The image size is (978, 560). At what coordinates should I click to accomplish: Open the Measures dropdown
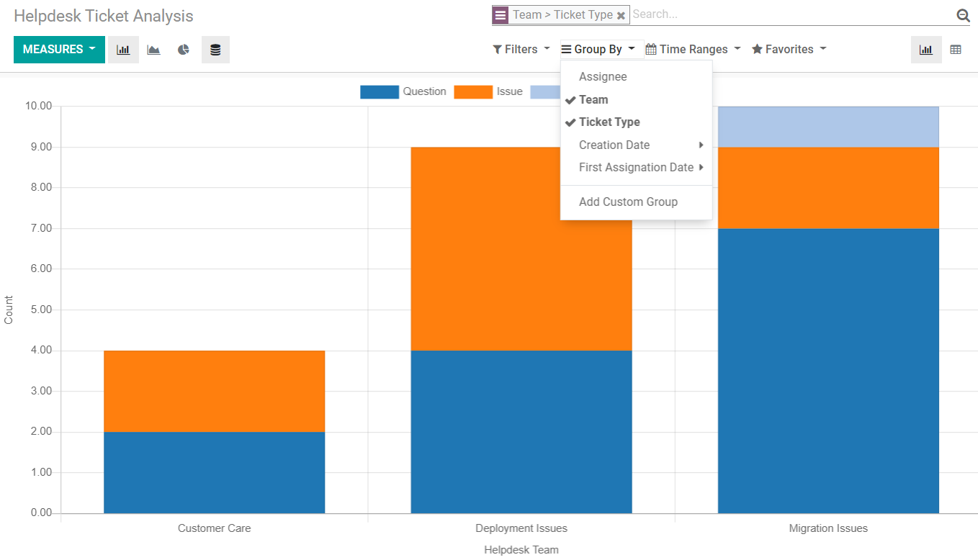pyautogui.click(x=58, y=49)
